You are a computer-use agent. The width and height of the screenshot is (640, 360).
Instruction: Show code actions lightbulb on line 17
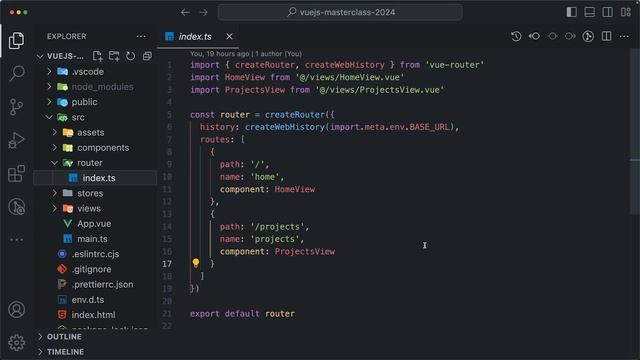tap(196, 263)
